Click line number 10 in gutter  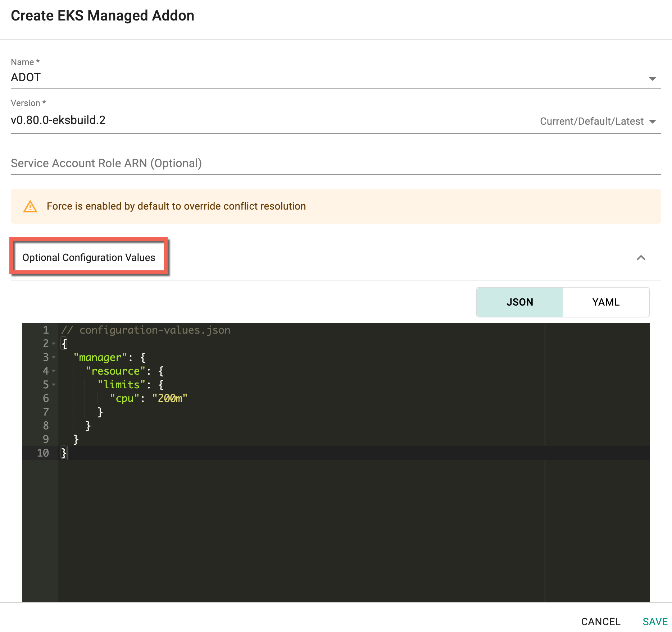(43, 453)
